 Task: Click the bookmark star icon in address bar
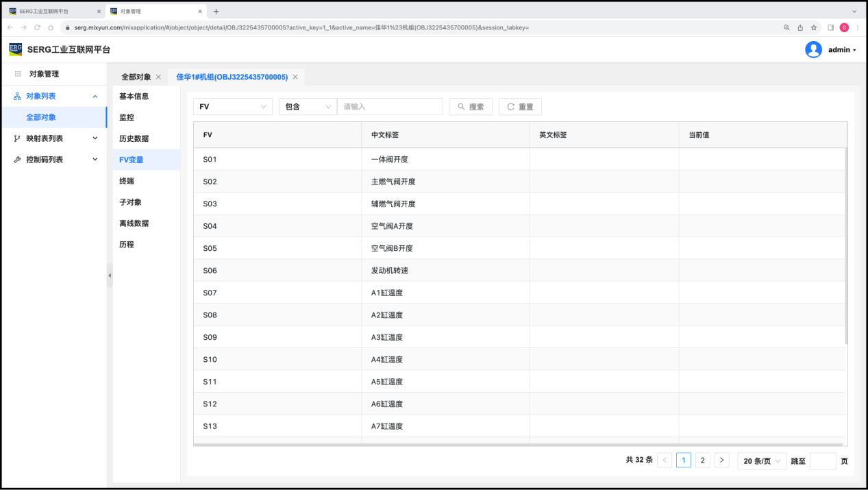point(814,27)
